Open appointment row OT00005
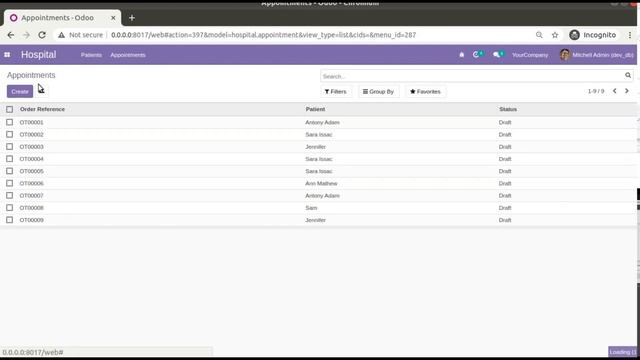 pyautogui.click(x=318, y=171)
